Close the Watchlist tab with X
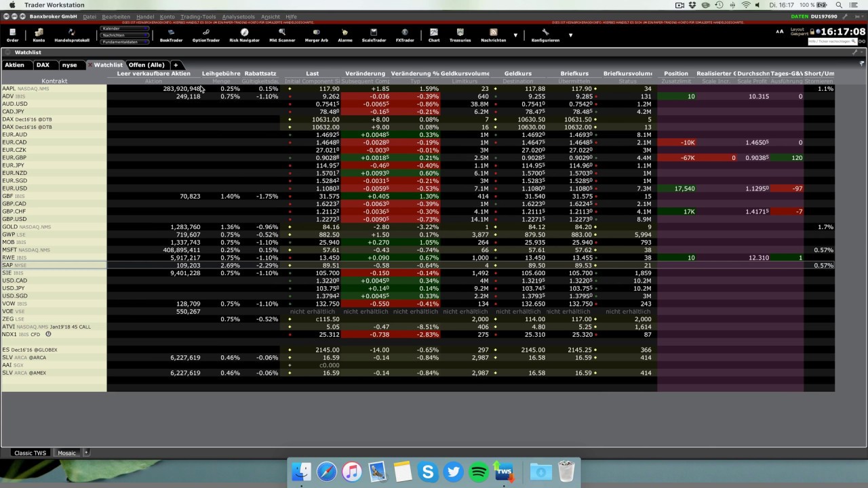868x488 pixels. click(x=90, y=65)
